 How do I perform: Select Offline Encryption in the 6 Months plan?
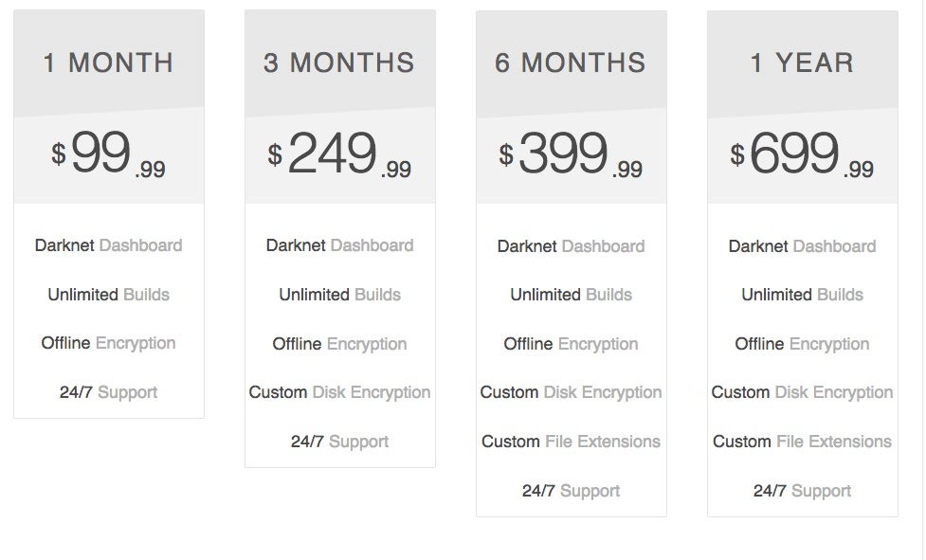tap(571, 344)
